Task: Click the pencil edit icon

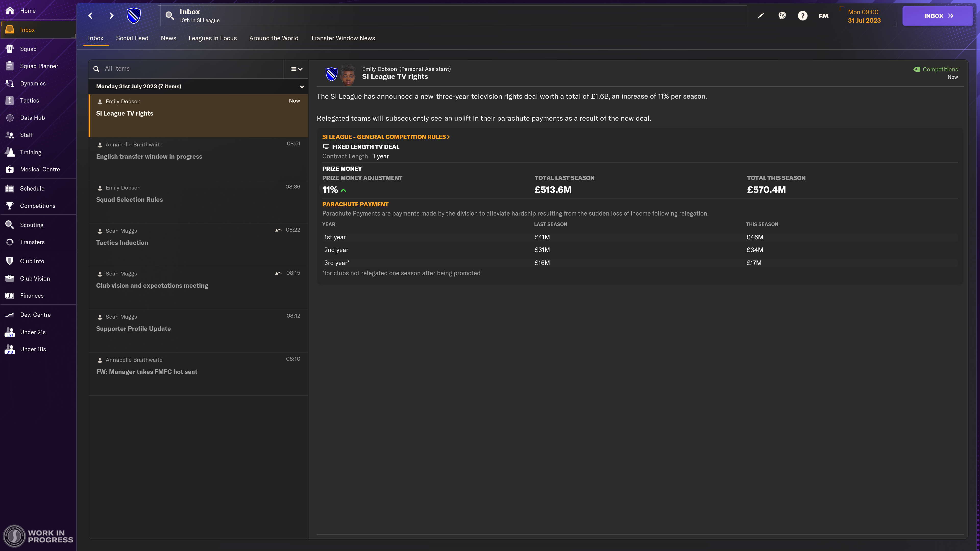Action: tap(761, 16)
